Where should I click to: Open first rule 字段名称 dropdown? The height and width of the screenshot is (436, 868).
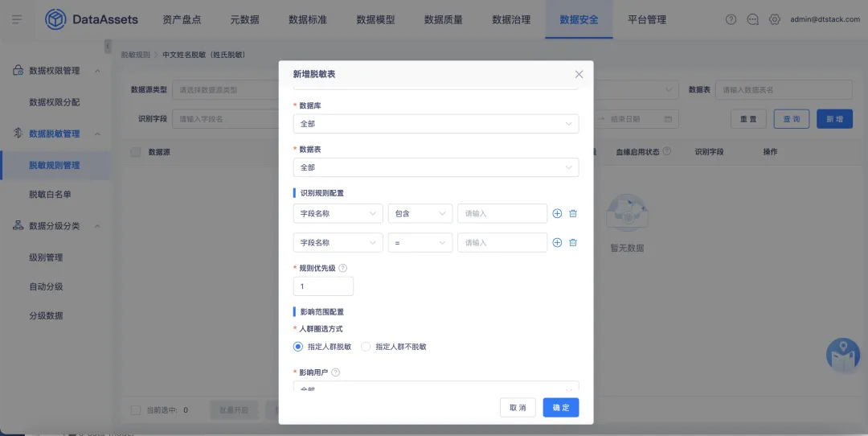pos(338,213)
